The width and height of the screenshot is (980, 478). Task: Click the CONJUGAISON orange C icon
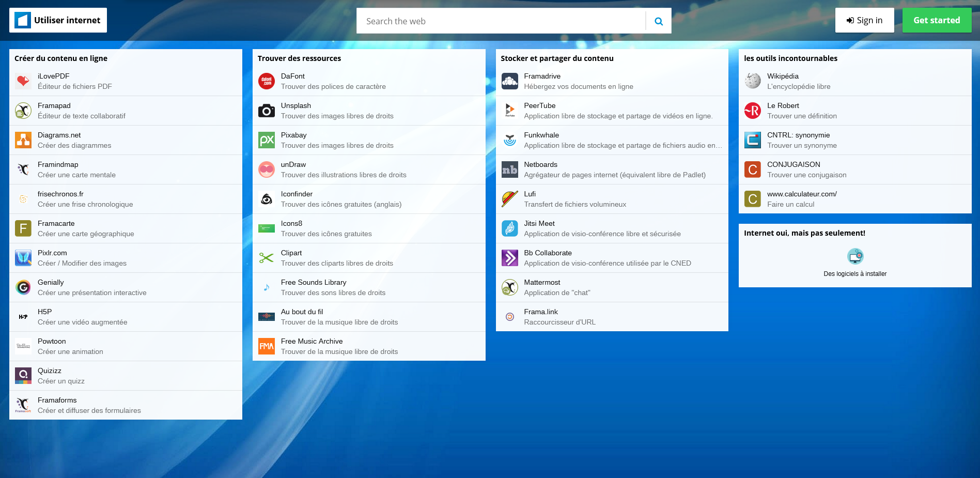753,169
